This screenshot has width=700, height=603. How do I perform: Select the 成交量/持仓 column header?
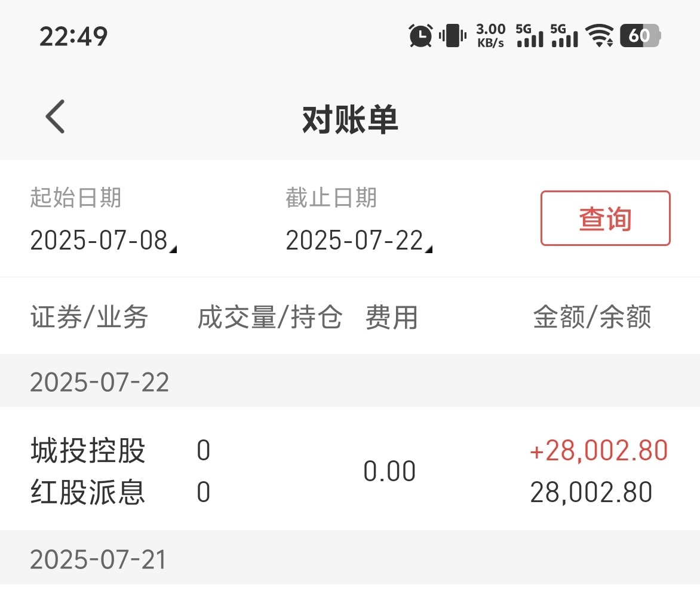[269, 318]
